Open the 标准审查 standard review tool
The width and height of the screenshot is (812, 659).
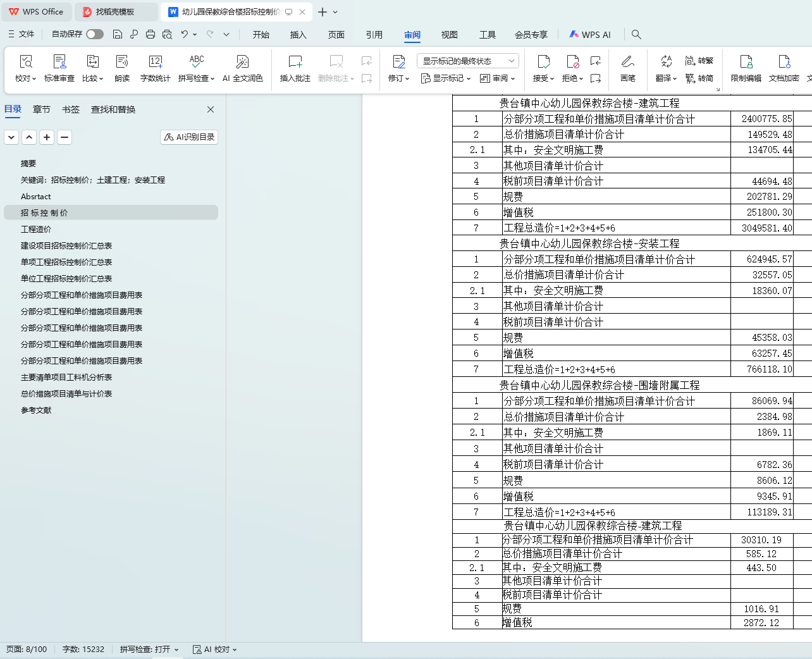click(x=59, y=62)
